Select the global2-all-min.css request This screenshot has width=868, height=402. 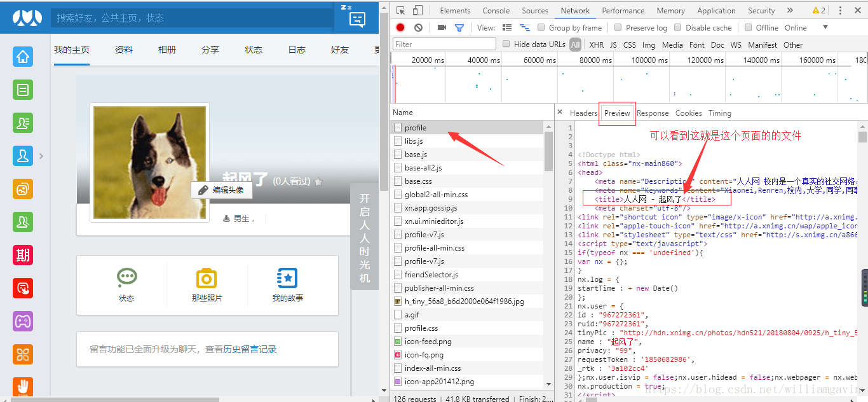pos(467,194)
